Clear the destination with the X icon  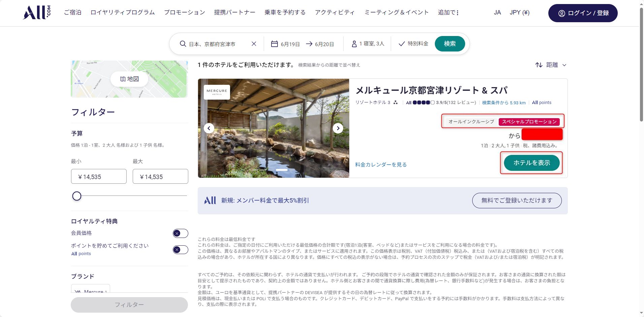coord(254,44)
